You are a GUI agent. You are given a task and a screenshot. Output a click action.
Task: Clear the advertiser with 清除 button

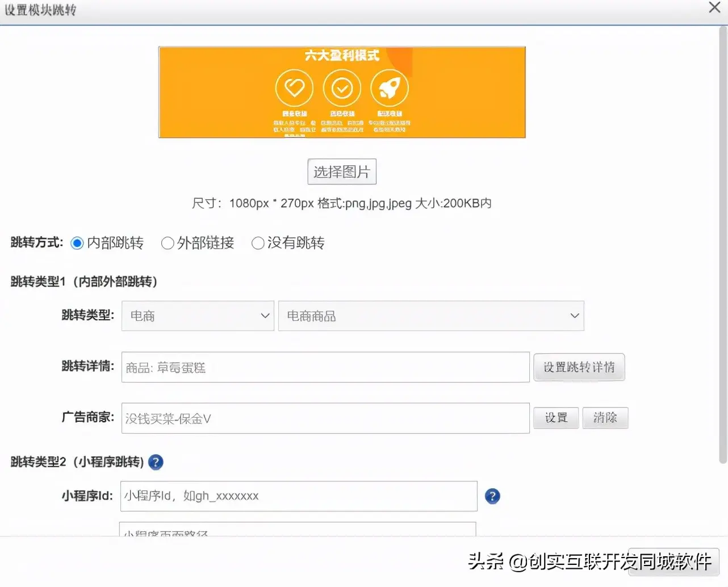click(605, 418)
